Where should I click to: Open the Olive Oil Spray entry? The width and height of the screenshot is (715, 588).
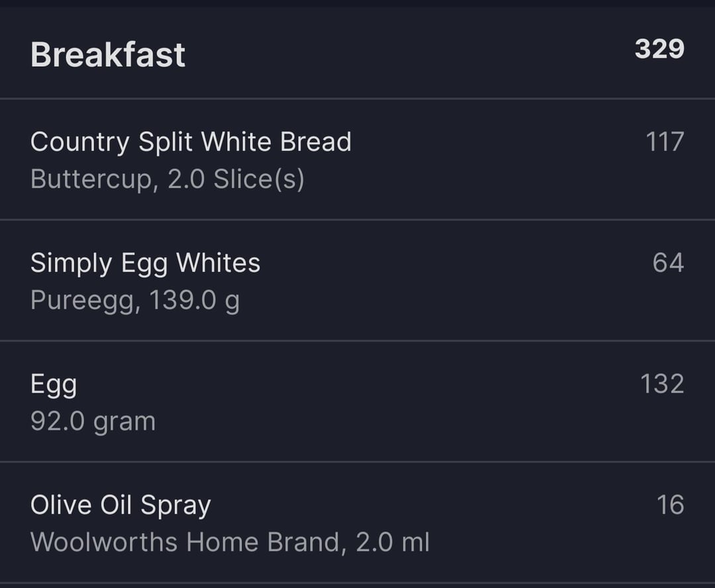pyautogui.click(x=358, y=522)
